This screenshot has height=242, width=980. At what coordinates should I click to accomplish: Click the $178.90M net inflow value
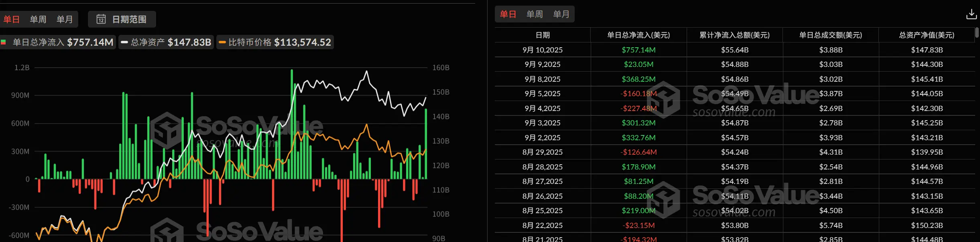(x=638, y=167)
